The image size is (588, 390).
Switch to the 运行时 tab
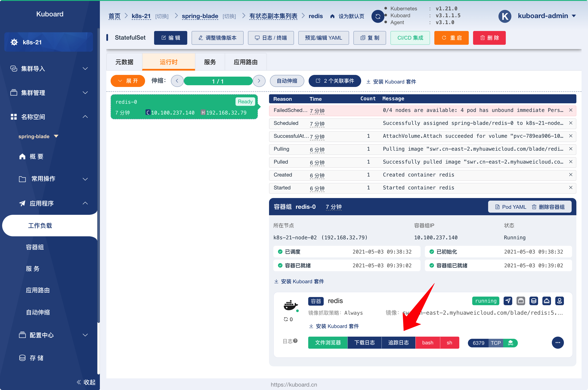pos(169,62)
